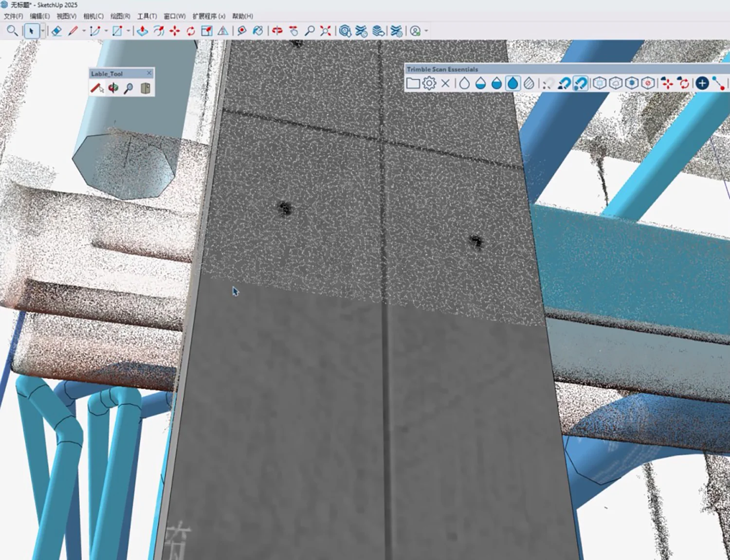
Task: Expand the rectangle shape tool dropdown
Action: click(x=128, y=31)
